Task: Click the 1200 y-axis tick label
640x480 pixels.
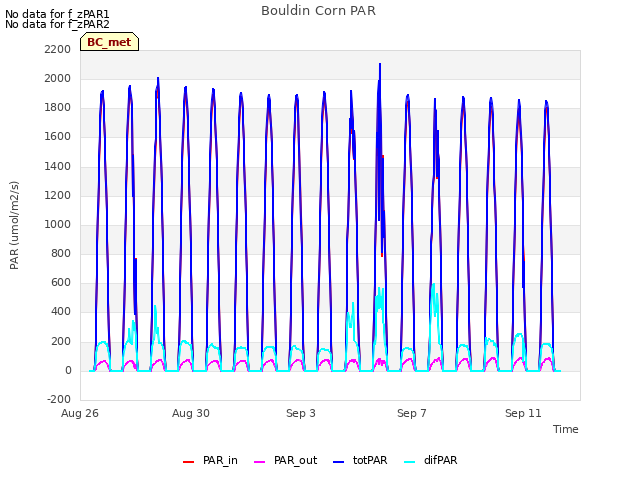Action: tap(58, 196)
